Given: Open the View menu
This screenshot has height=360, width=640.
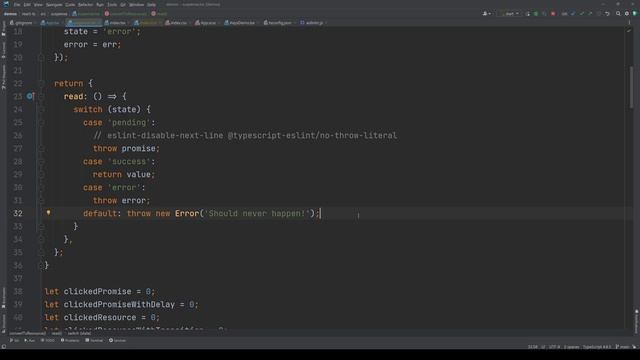Looking at the screenshot, I should pyautogui.click(x=38, y=4).
